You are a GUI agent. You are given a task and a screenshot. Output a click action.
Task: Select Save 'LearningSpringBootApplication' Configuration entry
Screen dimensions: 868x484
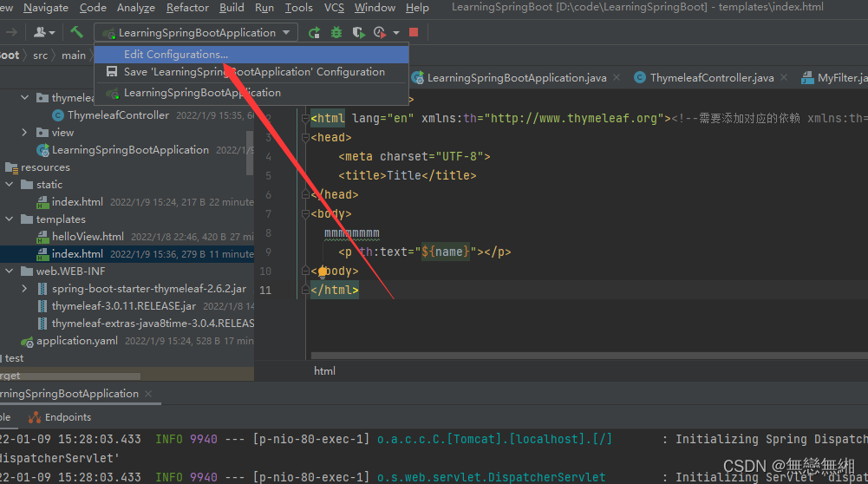tap(251, 72)
